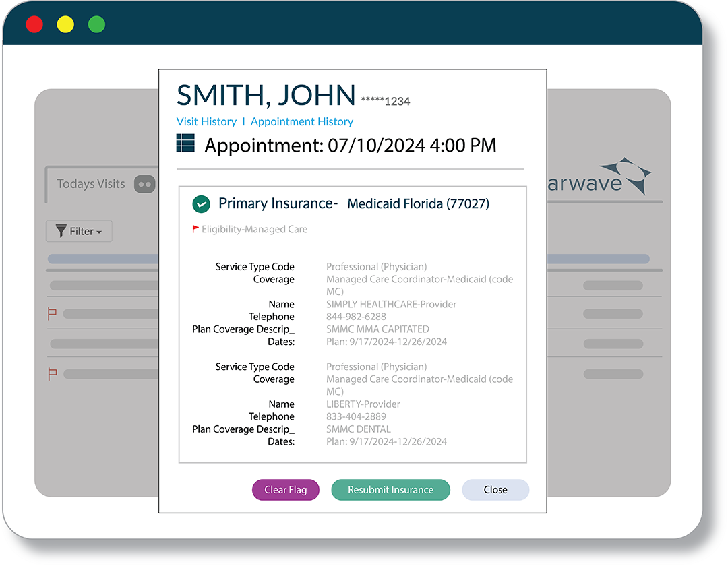
Task: Switch to the Todays Visits tab
Action: click(x=91, y=184)
